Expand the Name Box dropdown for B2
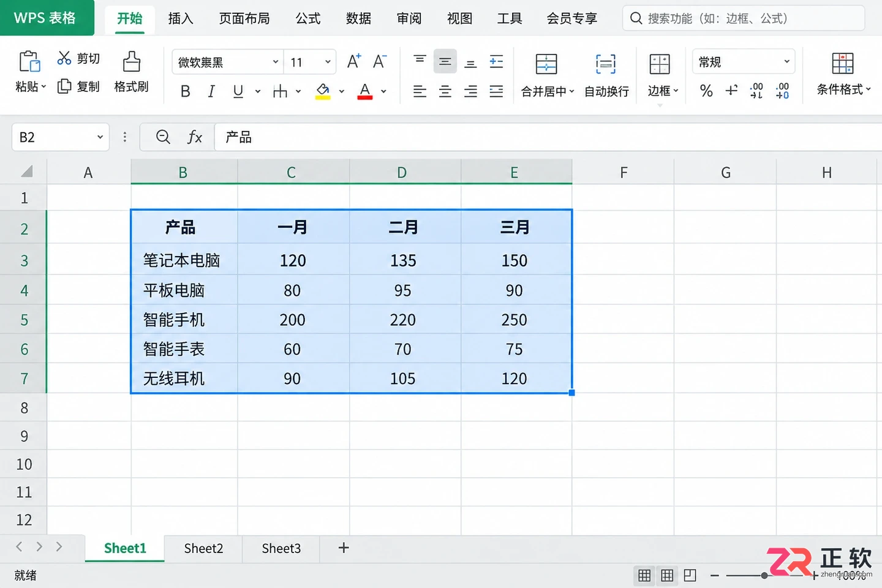The width and height of the screenshot is (882, 588). pyautogui.click(x=100, y=137)
